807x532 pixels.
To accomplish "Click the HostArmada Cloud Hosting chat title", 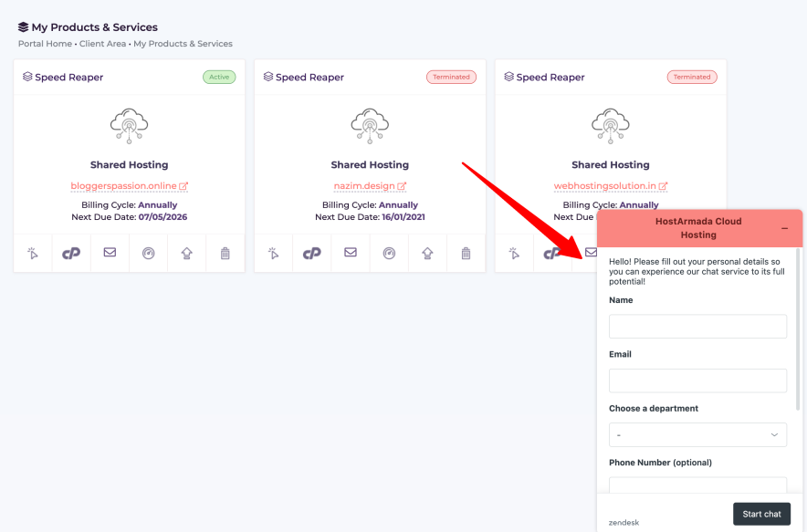I will (x=698, y=228).
